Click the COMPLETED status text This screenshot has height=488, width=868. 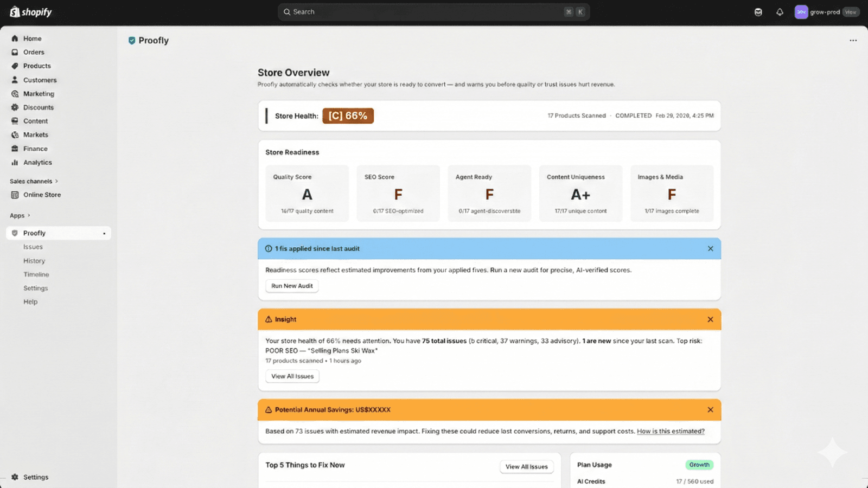[633, 115]
